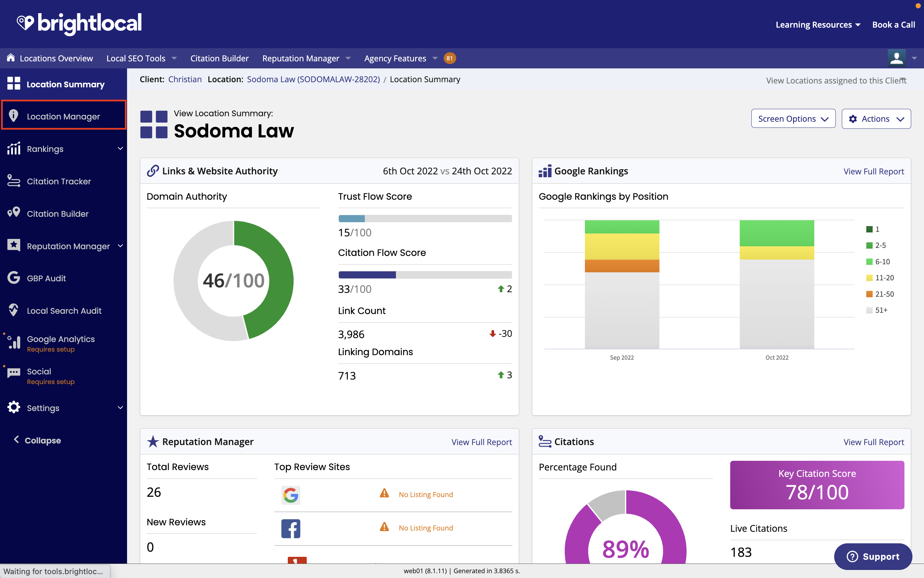Click the Local Search Audit pin icon
The image size is (924, 578).
[13, 310]
